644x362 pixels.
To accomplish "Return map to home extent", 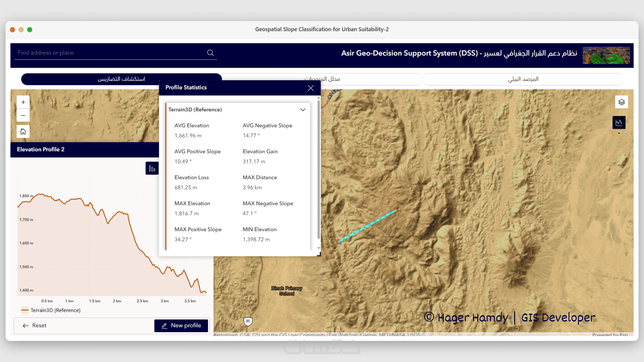I will [23, 131].
